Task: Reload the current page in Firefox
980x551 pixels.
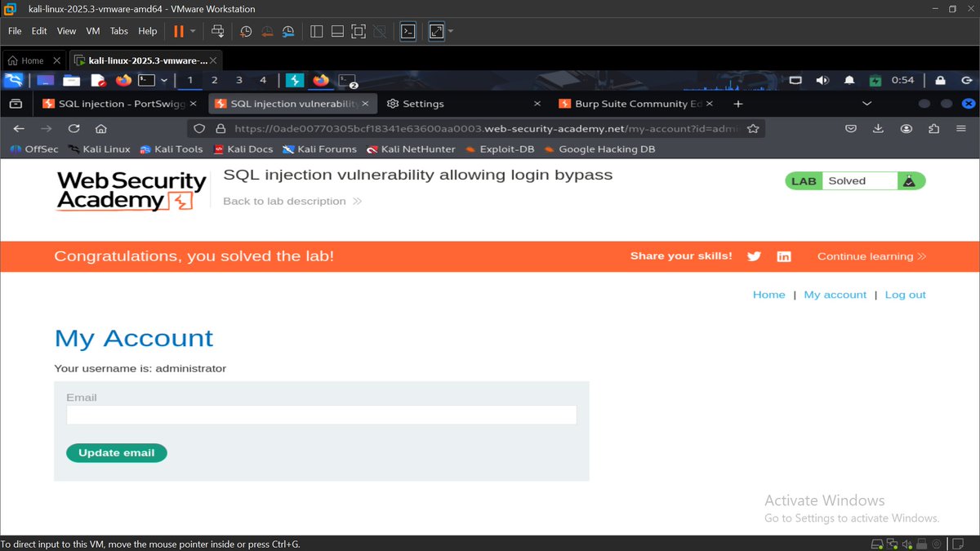Action: pos(73,128)
